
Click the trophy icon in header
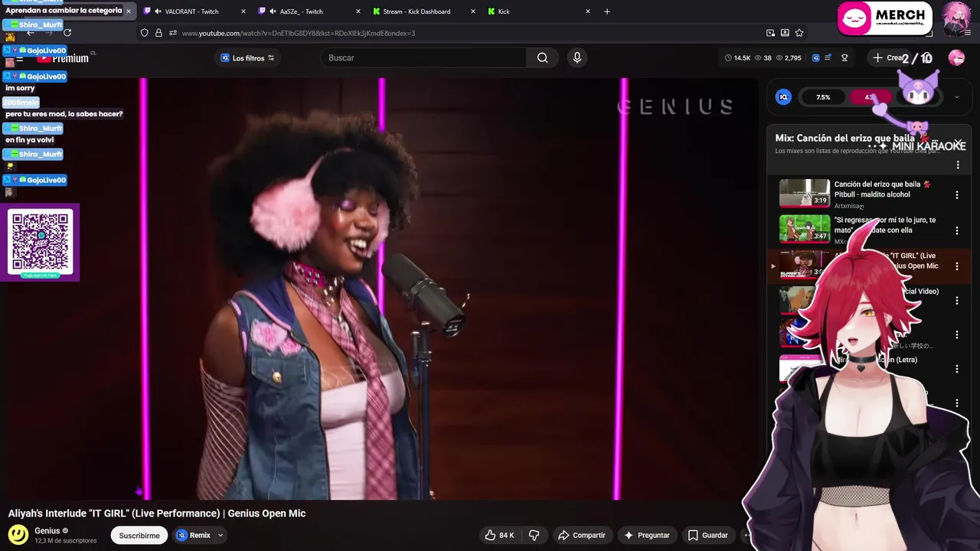click(x=844, y=58)
